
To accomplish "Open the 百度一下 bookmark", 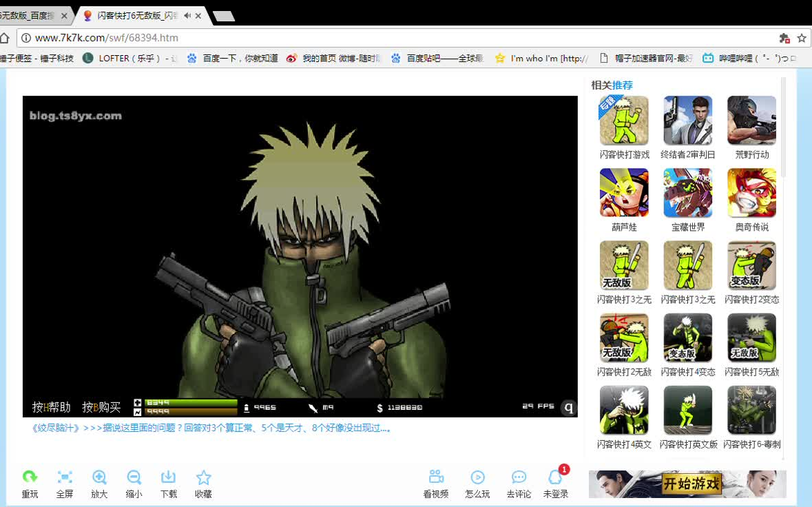I will (233, 59).
